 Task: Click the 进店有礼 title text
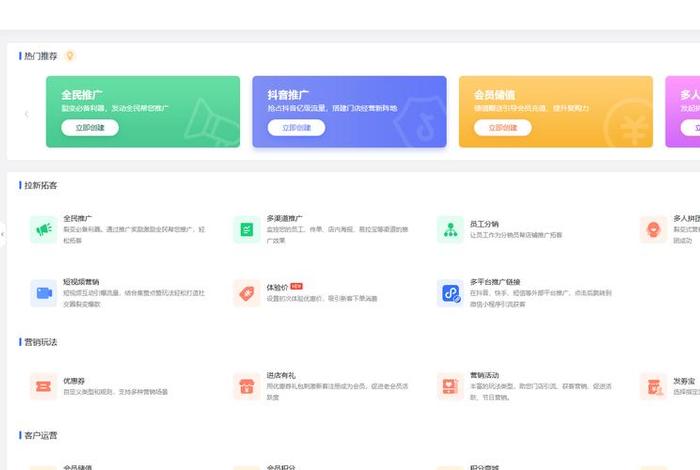(281, 375)
